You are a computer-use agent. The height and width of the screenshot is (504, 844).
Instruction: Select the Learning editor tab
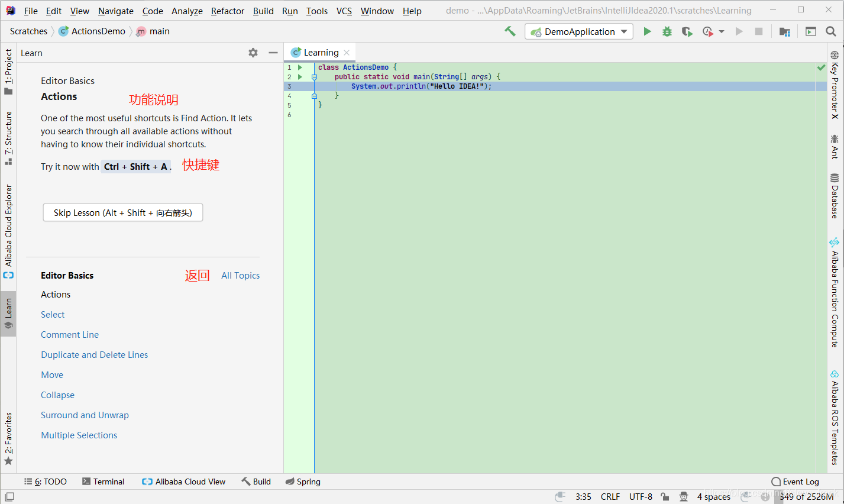321,53
